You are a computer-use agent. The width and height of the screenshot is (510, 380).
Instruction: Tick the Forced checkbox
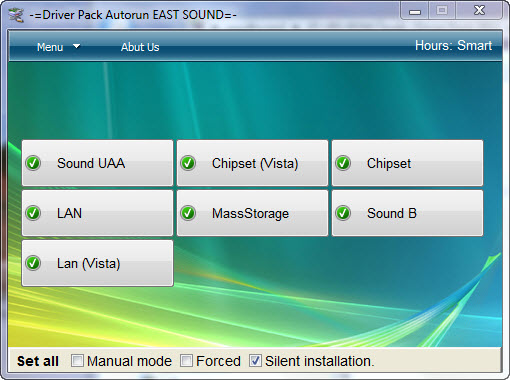pyautogui.click(x=186, y=361)
